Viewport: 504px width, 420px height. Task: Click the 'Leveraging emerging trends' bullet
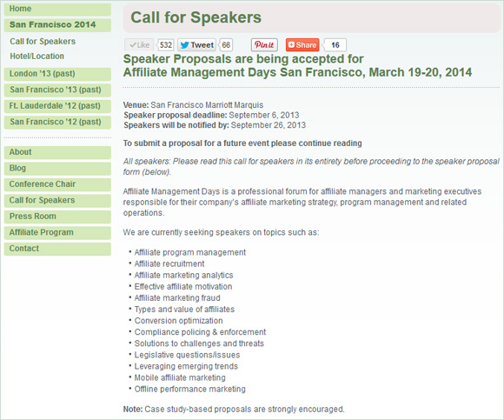(186, 366)
